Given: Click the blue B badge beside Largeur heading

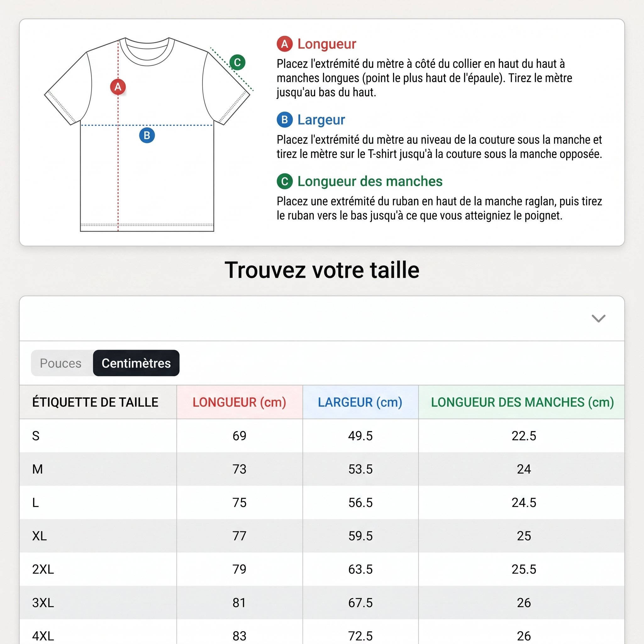Looking at the screenshot, I should [x=285, y=120].
